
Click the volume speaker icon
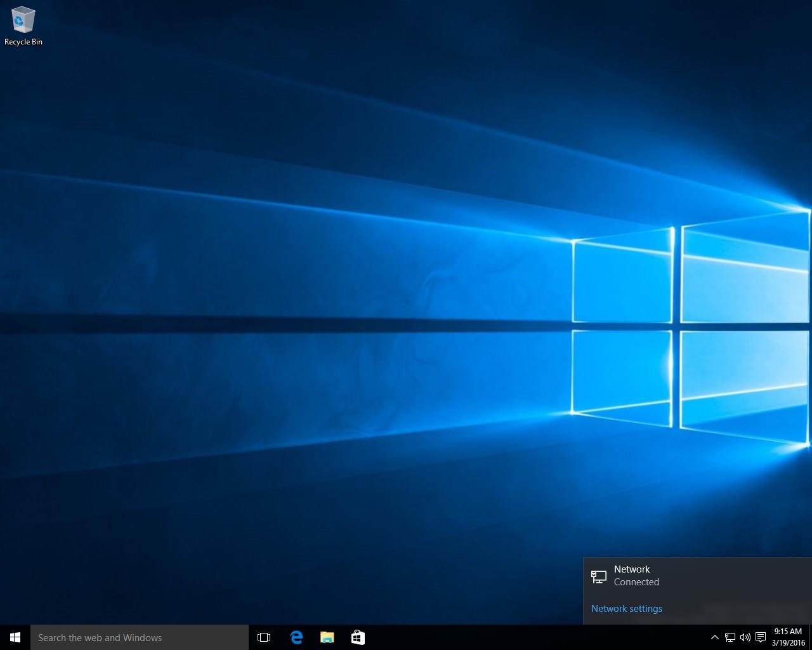(x=745, y=637)
